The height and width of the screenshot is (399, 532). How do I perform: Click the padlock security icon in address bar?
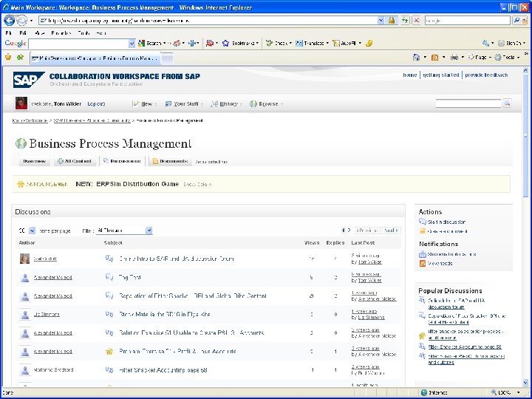tap(392, 21)
